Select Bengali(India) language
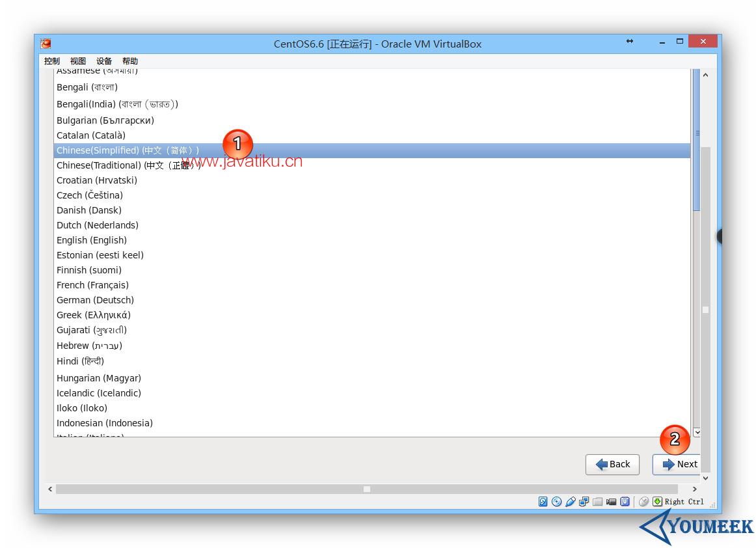The height and width of the screenshot is (548, 756). click(x=371, y=104)
